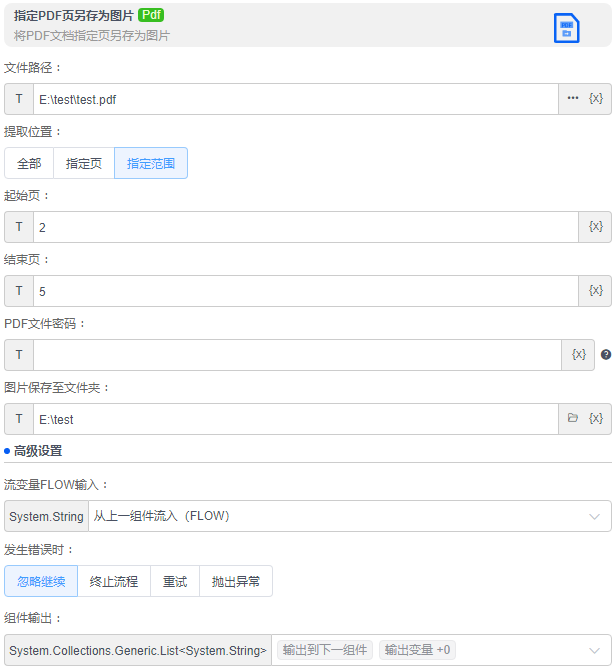Click the PDF save-as-image component icon
This screenshot has height=669, width=616.
tap(566, 28)
